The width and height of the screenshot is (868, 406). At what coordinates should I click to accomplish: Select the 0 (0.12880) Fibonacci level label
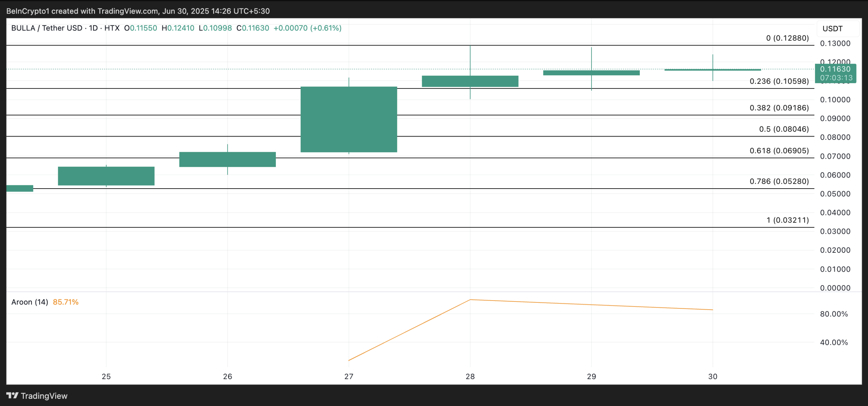tap(787, 38)
